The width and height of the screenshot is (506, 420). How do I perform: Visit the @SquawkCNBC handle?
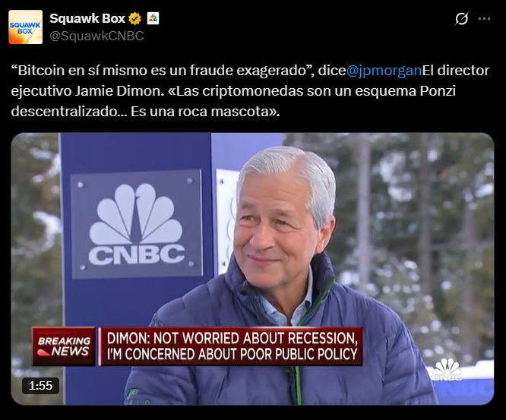pos(96,36)
